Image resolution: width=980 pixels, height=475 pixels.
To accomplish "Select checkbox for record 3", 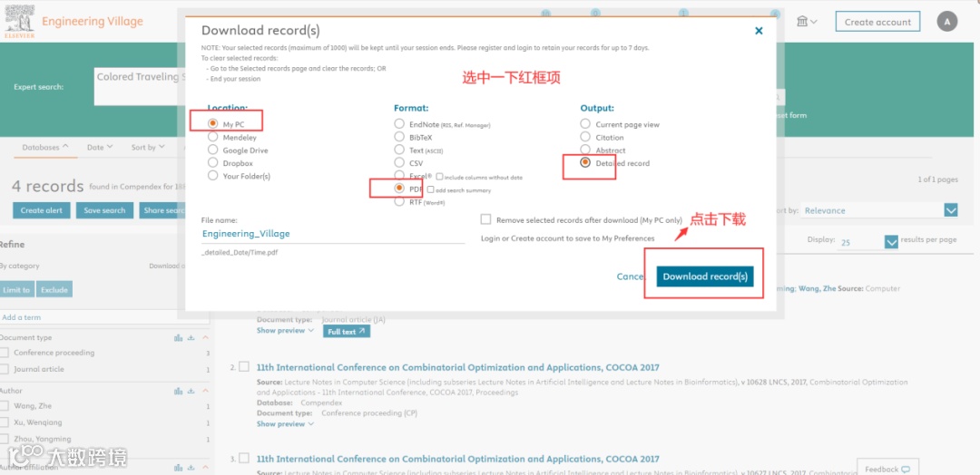I will pos(244,458).
